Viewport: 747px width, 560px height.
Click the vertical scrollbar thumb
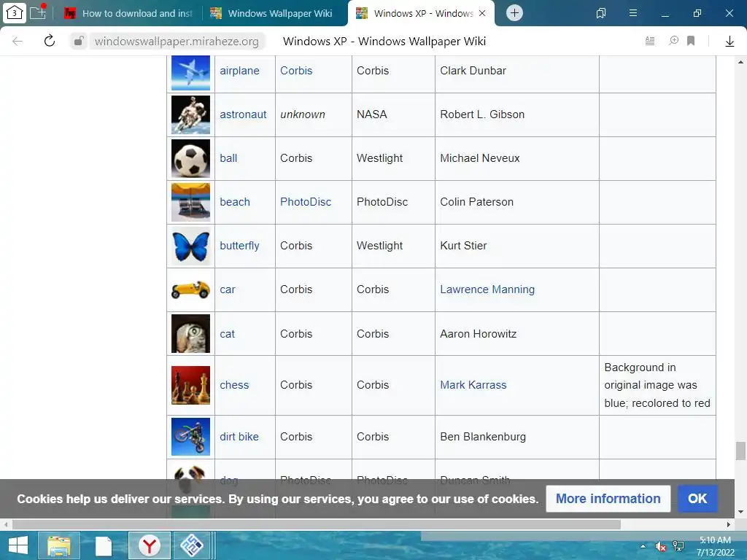740,451
